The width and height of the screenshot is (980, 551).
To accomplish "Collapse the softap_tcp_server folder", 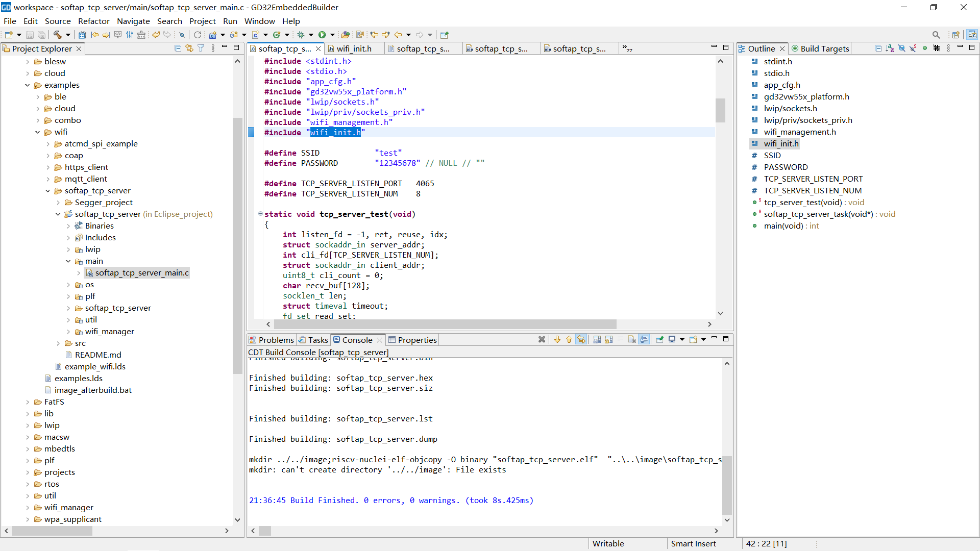I will (48, 191).
